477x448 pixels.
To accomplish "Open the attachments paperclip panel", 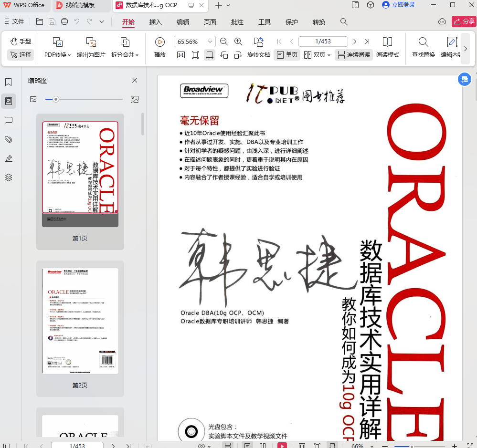I will [x=8, y=139].
